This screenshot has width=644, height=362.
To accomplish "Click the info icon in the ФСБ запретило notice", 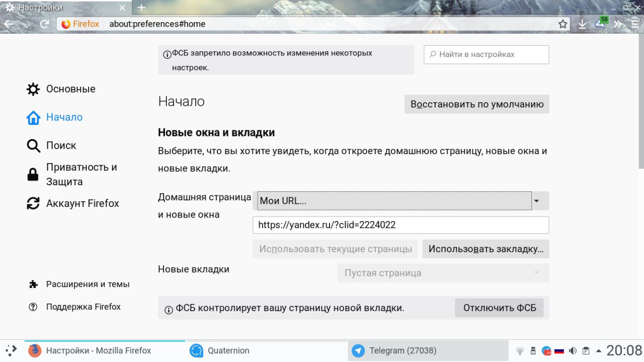I will tap(167, 54).
